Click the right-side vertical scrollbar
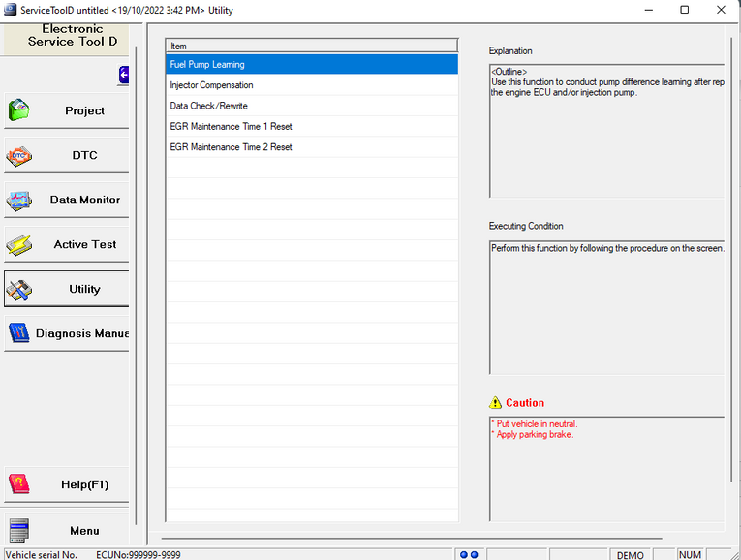741x560 pixels. 732,260
